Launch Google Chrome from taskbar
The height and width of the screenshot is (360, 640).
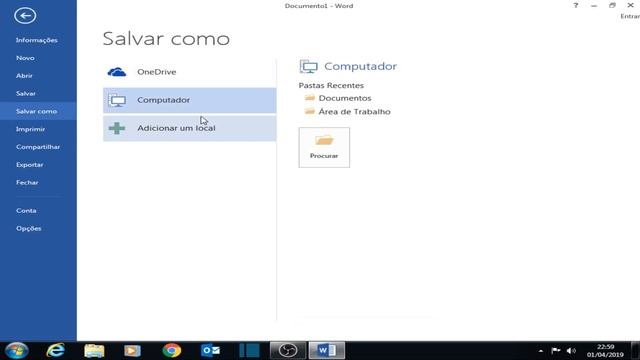coord(172,351)
